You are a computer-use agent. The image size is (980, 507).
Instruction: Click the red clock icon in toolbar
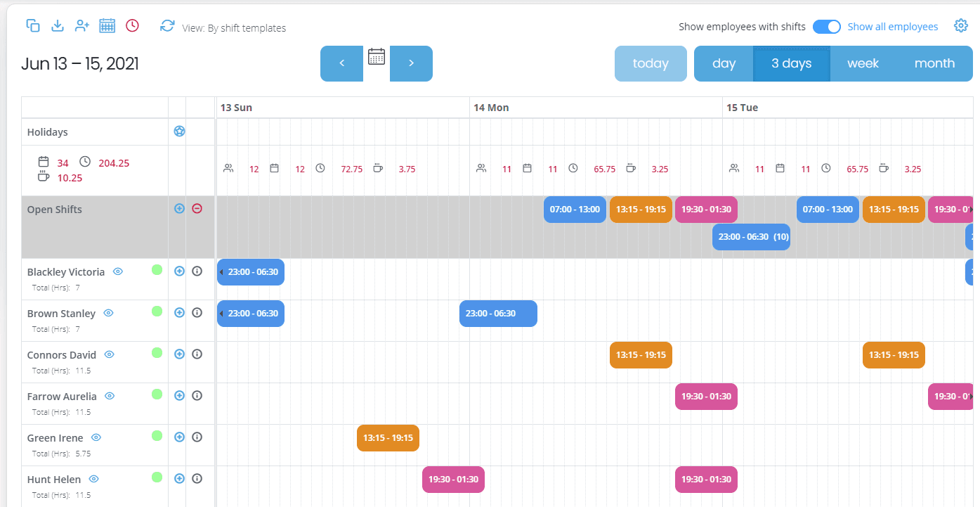(132, 26)
